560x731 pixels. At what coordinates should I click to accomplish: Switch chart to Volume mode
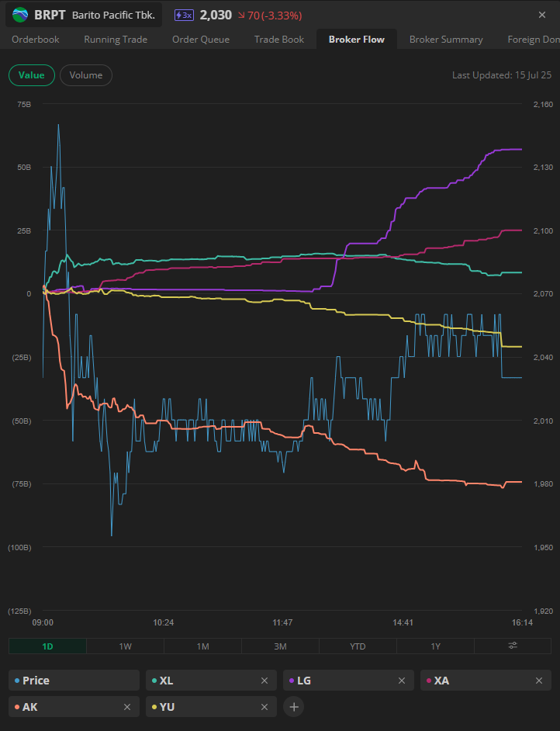pos(86,75)
